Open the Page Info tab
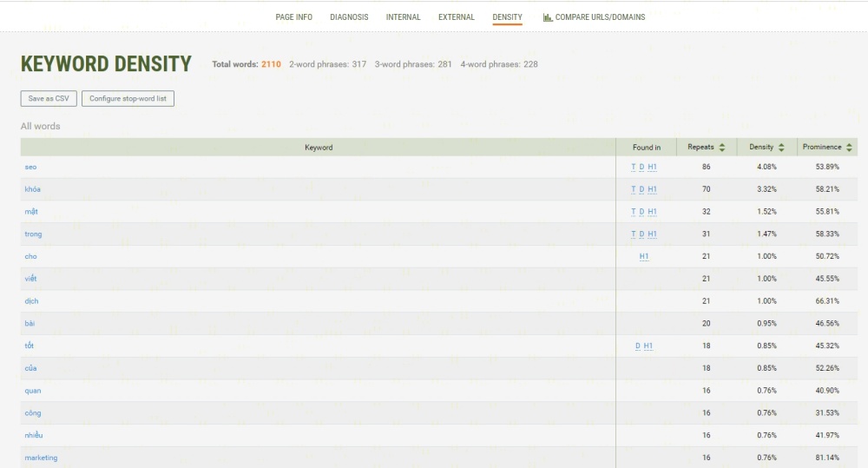 pos(293,17)
